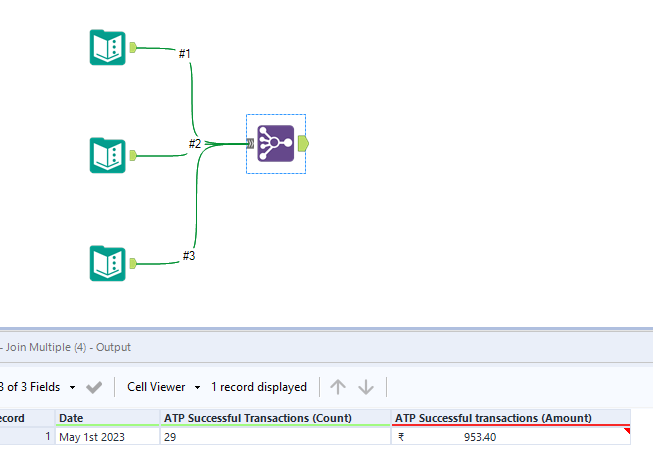
Task: Click the Join Multiple output anchor
Action: (x=304, y=144)
